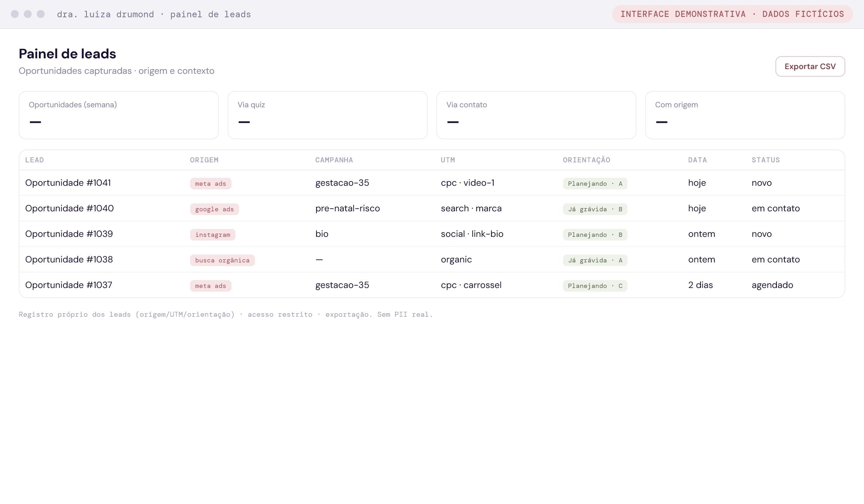The image size is (864, 504).
Task: Open Oportunidade #1041 lead
Action: click(x=68, y=183)
